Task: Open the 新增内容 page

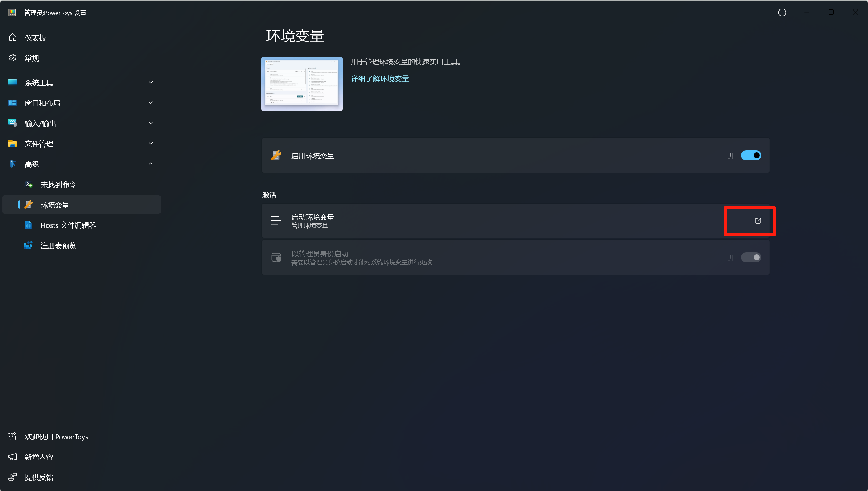Action: (81, 457)
